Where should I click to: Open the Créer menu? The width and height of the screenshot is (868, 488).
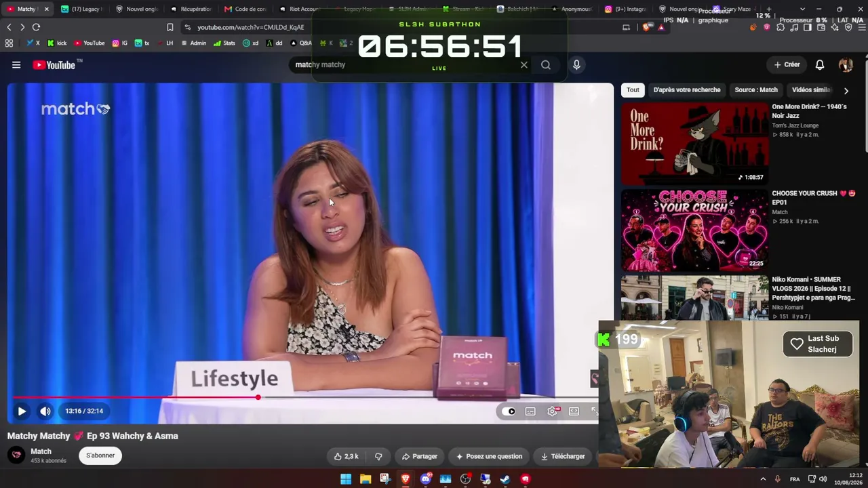tap(787, 65)
